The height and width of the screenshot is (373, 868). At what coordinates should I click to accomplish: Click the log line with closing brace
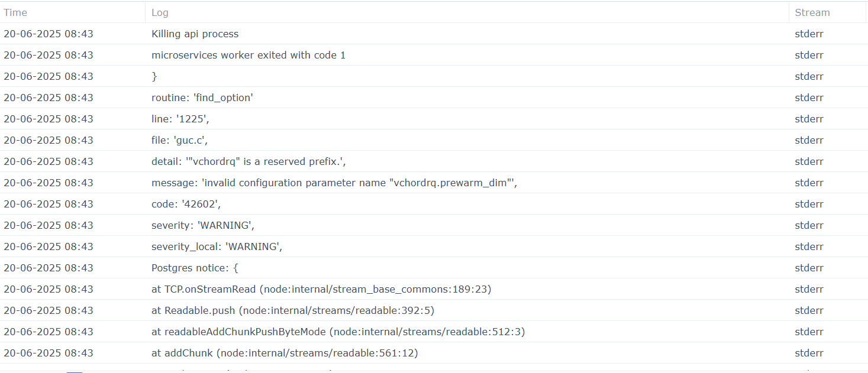click(154, 76)
